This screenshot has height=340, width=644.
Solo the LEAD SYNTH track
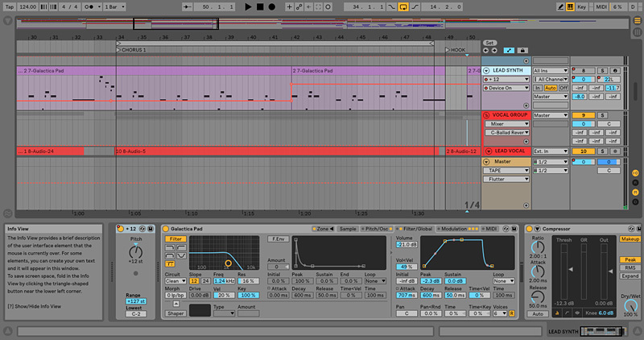[x=601, y=71]
